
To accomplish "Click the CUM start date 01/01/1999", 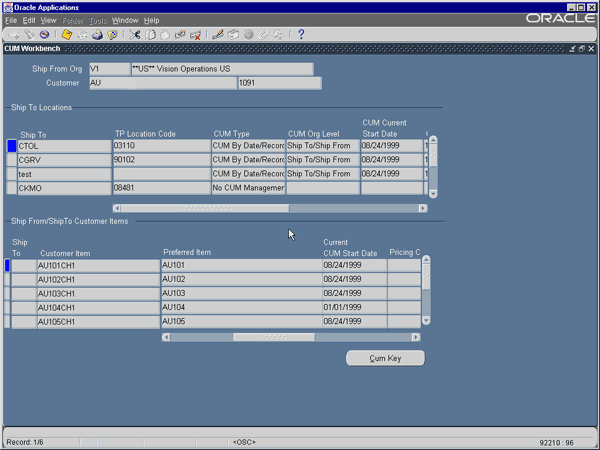I will (354, 308).
